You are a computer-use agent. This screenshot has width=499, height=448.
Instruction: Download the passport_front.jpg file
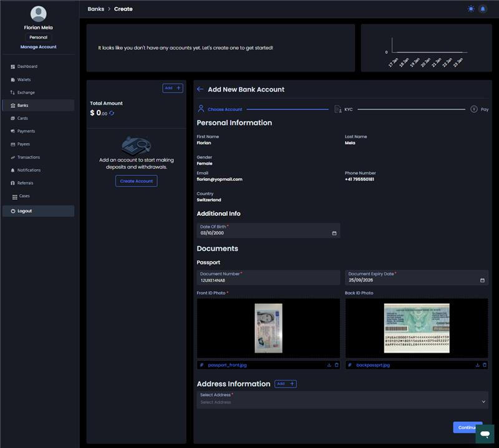pyautogui.click(x=329, y=365)
